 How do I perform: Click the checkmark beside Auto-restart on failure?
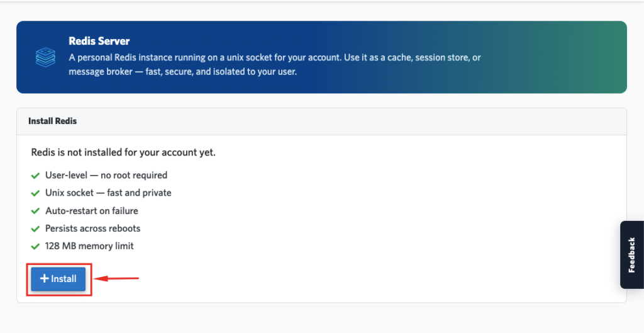[x=35, y=212]
